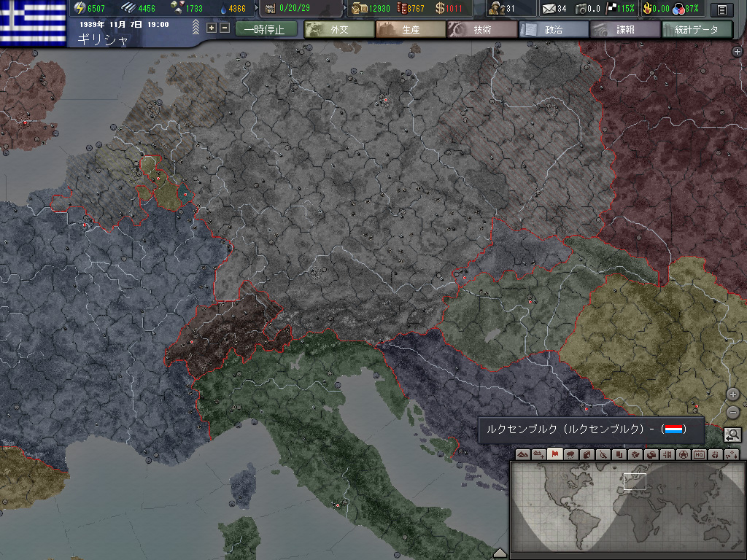This screenshot has width=747, height=560.
Task: Click the 12930 supplies value
Action: (379, 9)
